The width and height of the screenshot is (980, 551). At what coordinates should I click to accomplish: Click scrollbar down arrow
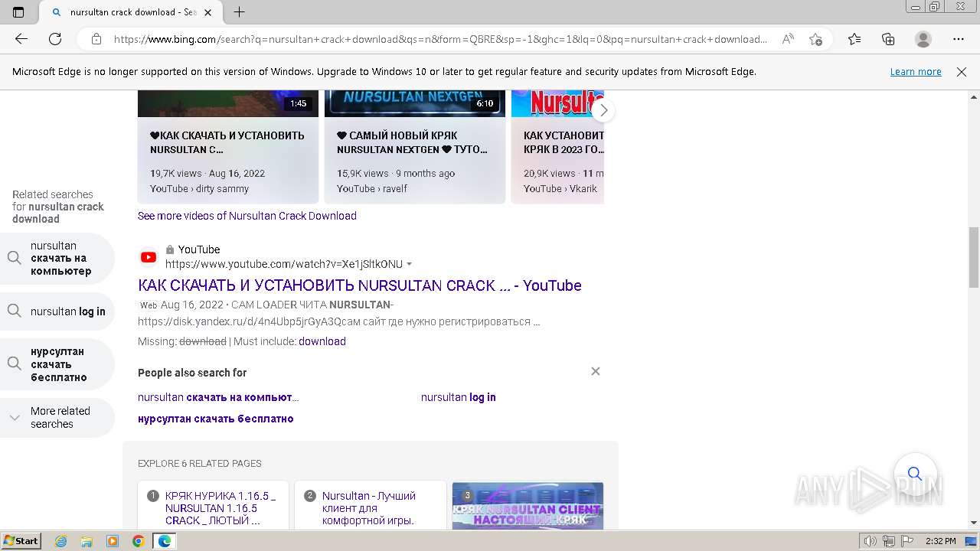pos(974,523)
